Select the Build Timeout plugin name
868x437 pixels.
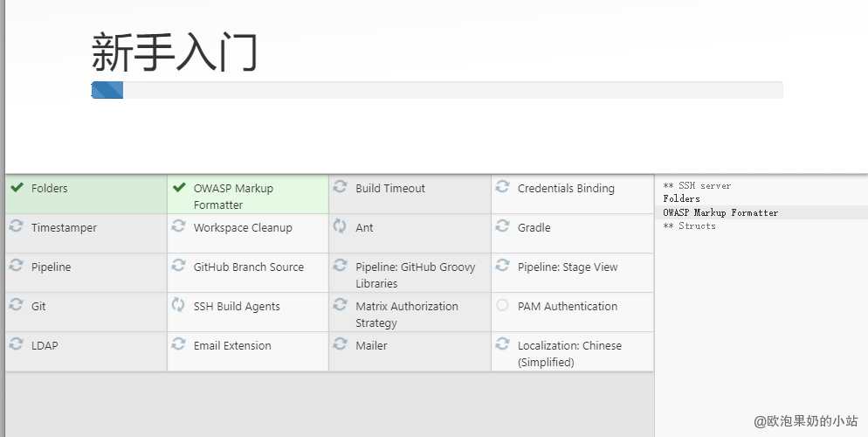coord(390,188)
